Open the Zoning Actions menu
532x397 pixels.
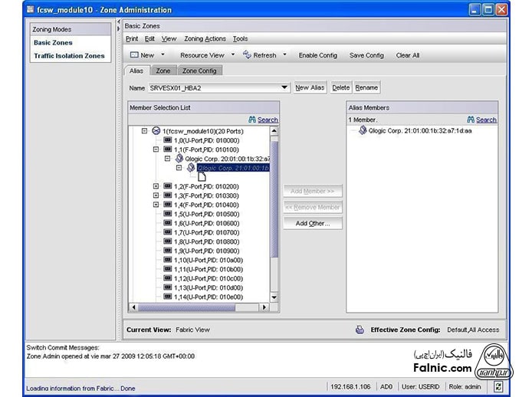click(205, 38)
